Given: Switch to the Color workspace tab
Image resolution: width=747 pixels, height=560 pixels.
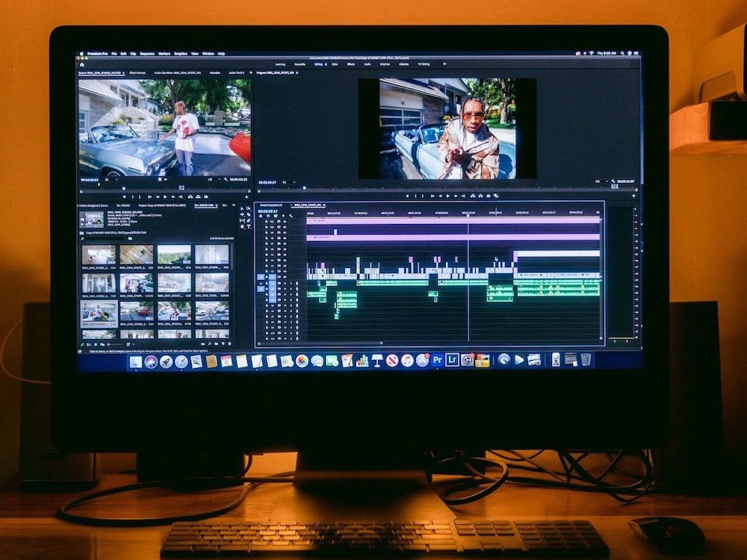Looking at the screenshot, I should tap(334, 64).
